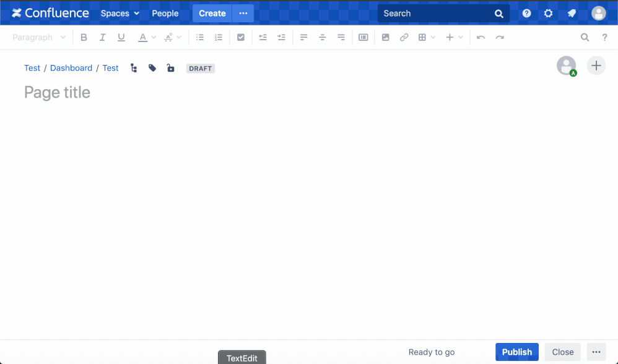Screen dimensions: 618x364
Task: Click the Confluence logo
Action: coord(50,13)
